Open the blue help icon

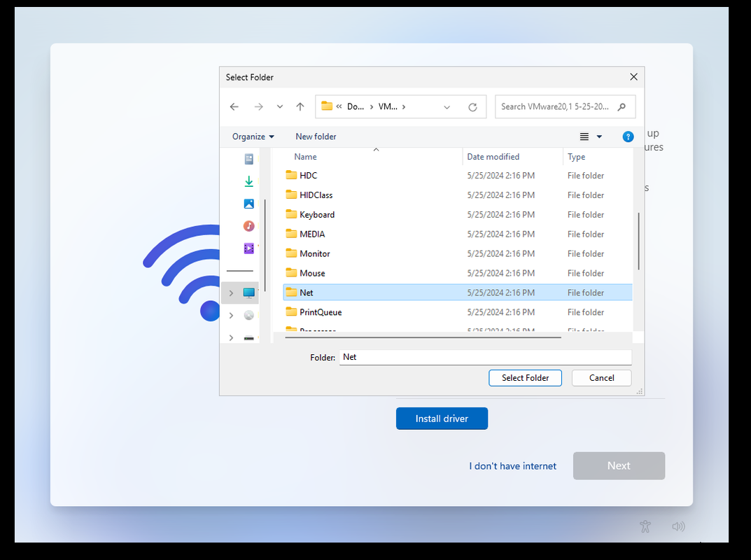[x=628, y=137]
